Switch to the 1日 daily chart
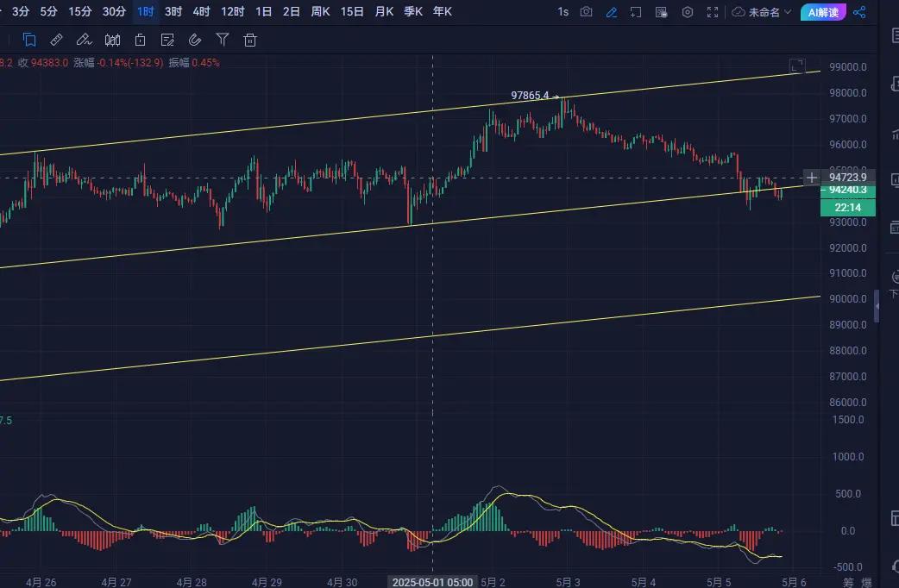 [x=264, y=11]
